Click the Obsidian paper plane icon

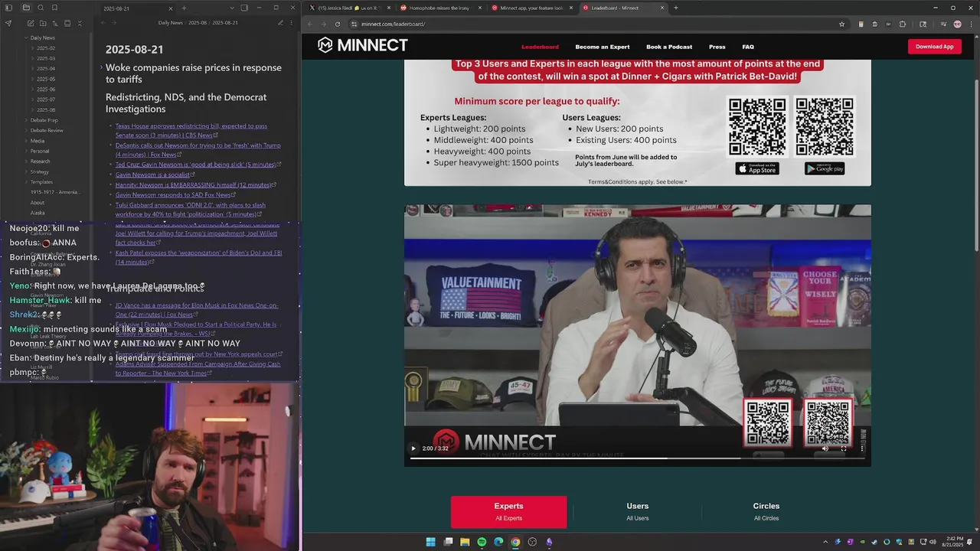[x=8, y=23]
